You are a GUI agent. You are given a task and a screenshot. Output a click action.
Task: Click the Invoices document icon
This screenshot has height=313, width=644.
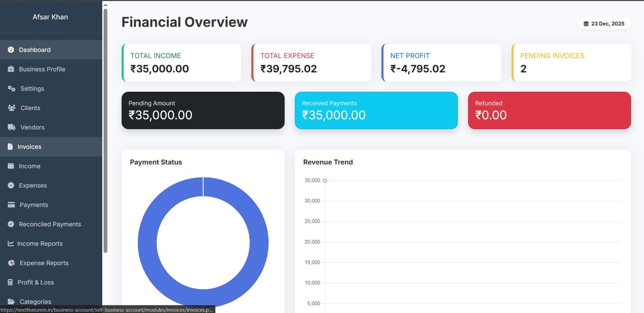point(10,147)
